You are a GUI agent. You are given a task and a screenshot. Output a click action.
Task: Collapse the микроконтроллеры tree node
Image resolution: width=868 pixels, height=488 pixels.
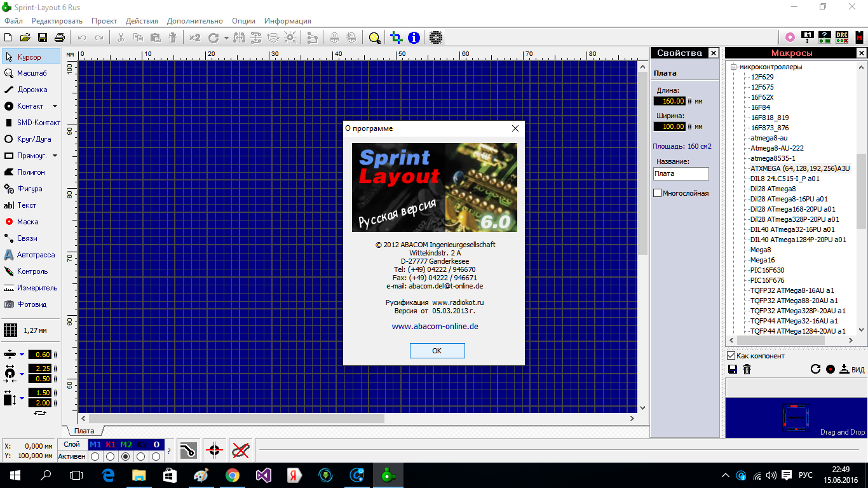point(734,67)
